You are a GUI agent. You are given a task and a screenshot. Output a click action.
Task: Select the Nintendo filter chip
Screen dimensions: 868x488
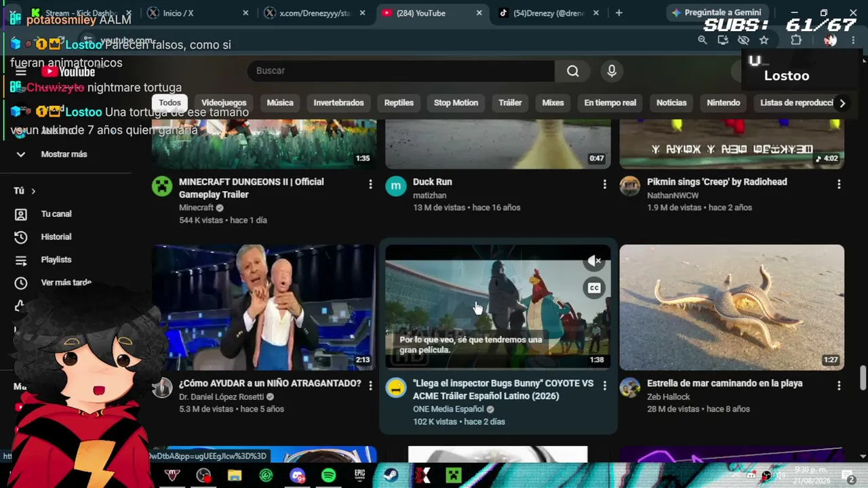point(724,103)
